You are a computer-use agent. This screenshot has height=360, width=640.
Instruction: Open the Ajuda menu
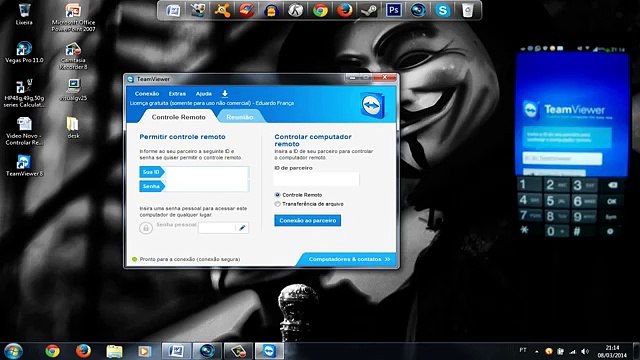coord(204,94)
